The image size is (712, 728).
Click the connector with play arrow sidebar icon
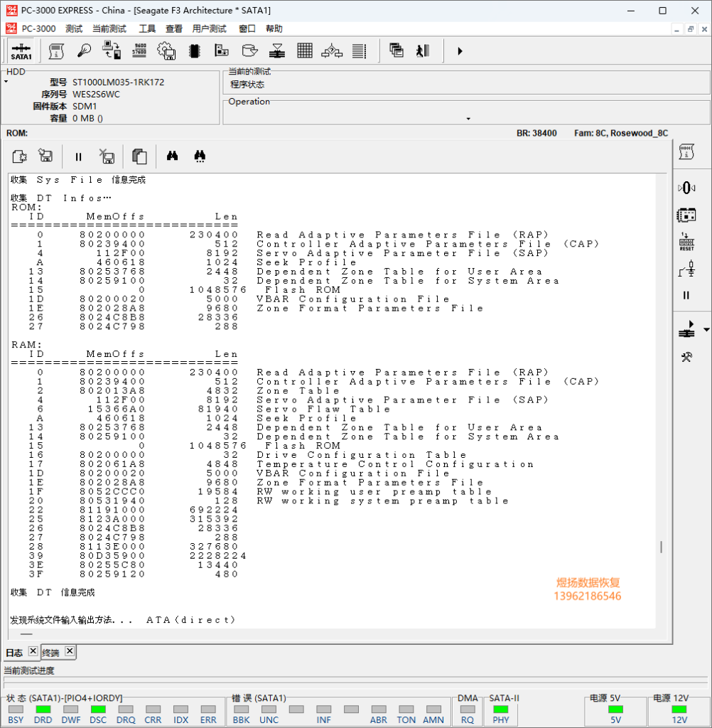686,329
